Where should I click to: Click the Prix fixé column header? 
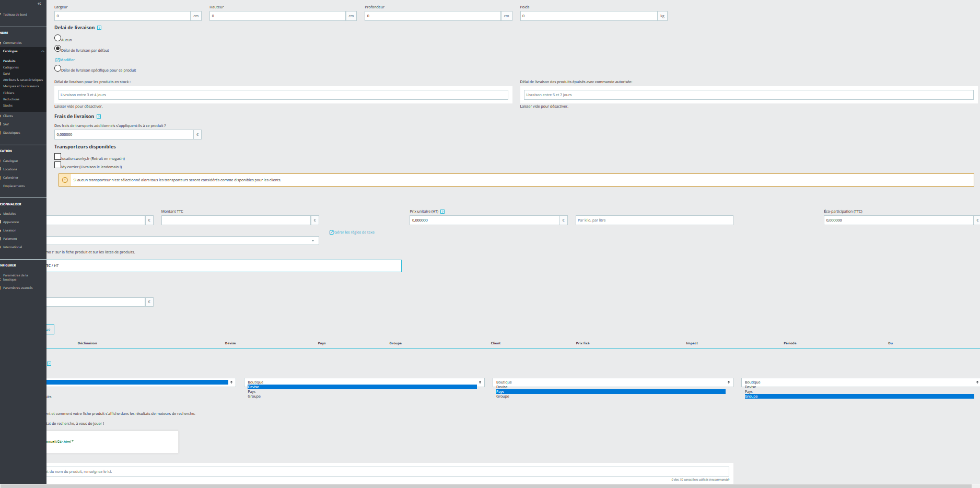(x=583, y=343)
